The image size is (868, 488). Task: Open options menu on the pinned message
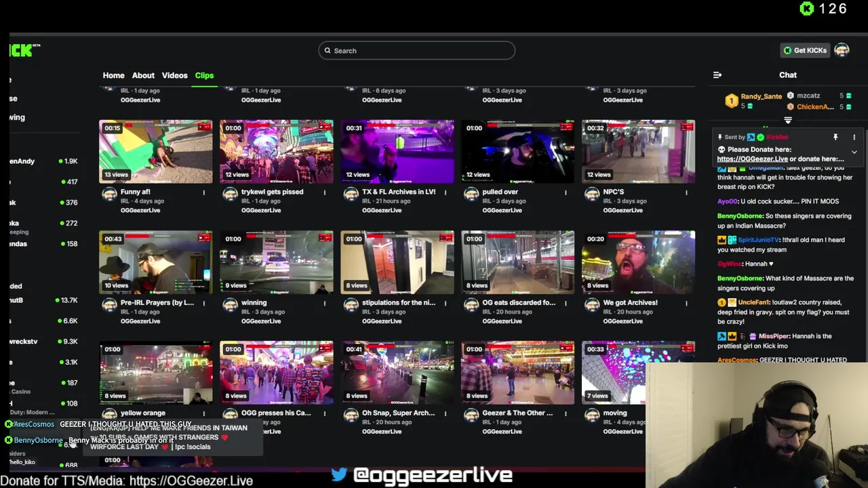(854, 137)
